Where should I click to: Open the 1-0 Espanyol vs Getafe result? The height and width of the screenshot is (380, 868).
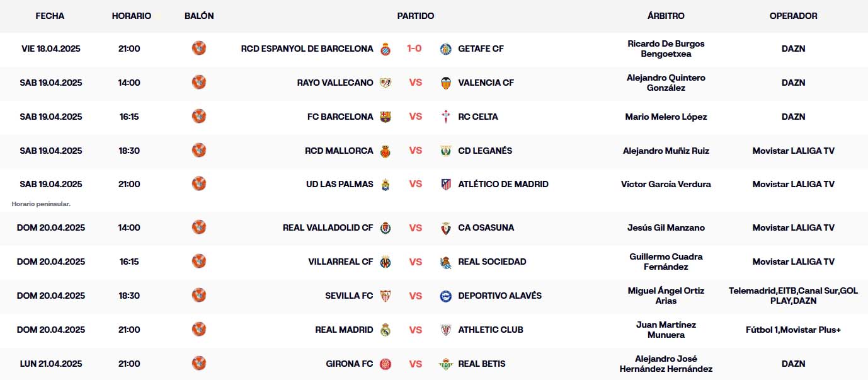pyautogui.click(x=414, y=49)
